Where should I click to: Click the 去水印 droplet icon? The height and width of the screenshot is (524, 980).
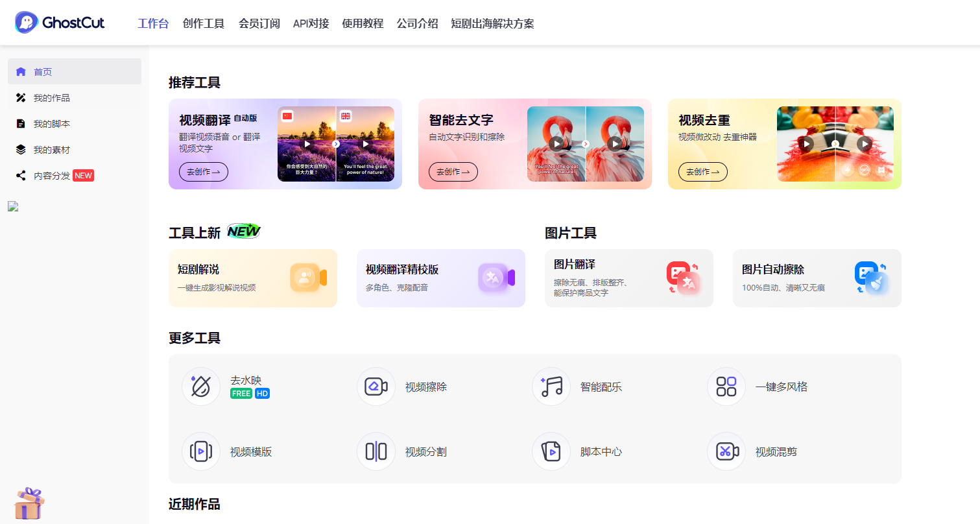pyautogui.click(x=201, y=387)
